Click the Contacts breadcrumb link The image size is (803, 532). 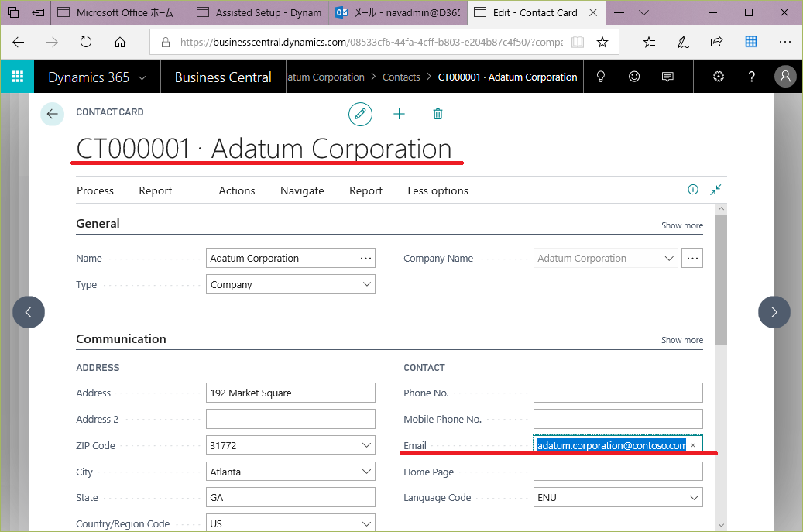click(x=401, y=77)
